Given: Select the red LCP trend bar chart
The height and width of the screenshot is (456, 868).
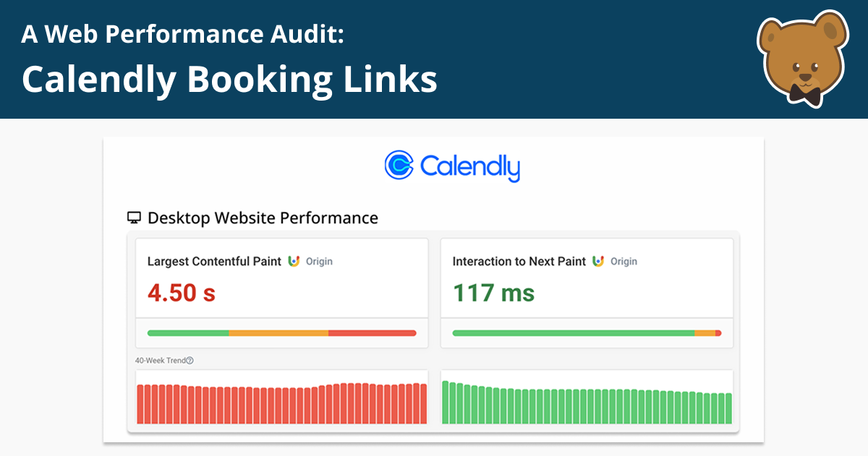Looking at the screenshot, I should tap(282, 397).
